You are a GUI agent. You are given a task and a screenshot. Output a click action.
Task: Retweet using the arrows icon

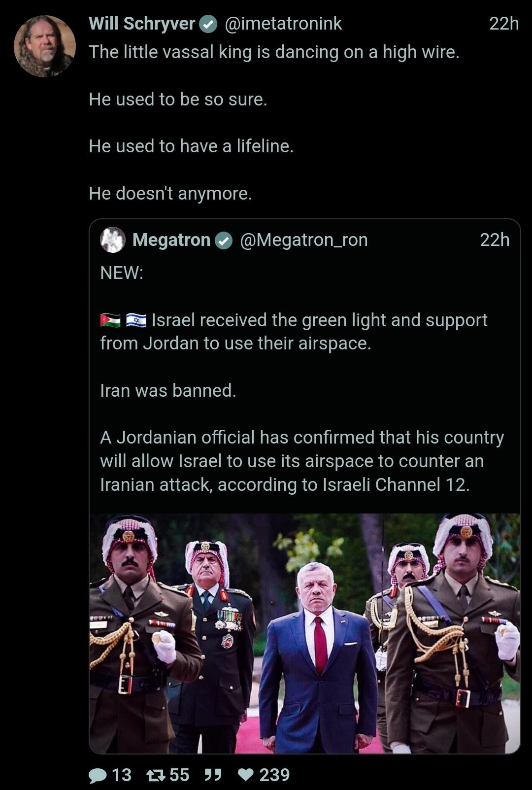[156, 775]
